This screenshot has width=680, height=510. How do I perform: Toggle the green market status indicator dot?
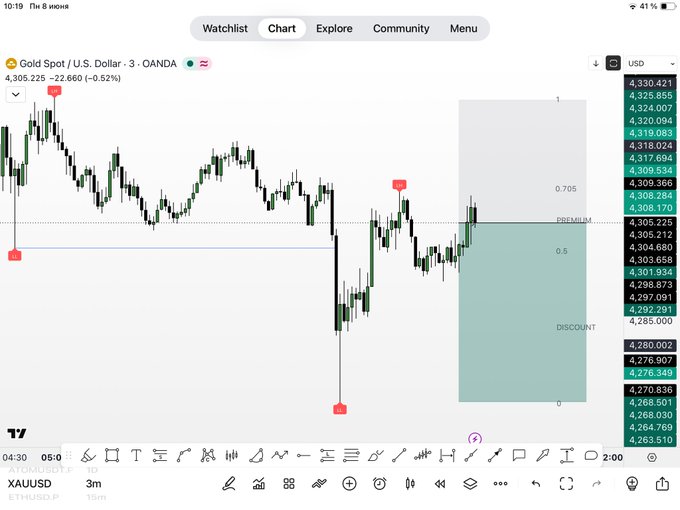pyautogui.click(x=190, y=64)
